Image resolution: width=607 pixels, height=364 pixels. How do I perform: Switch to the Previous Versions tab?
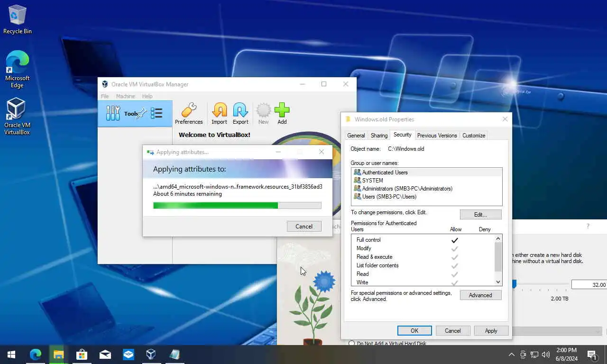pyautogui.click(x=437, y=136)
